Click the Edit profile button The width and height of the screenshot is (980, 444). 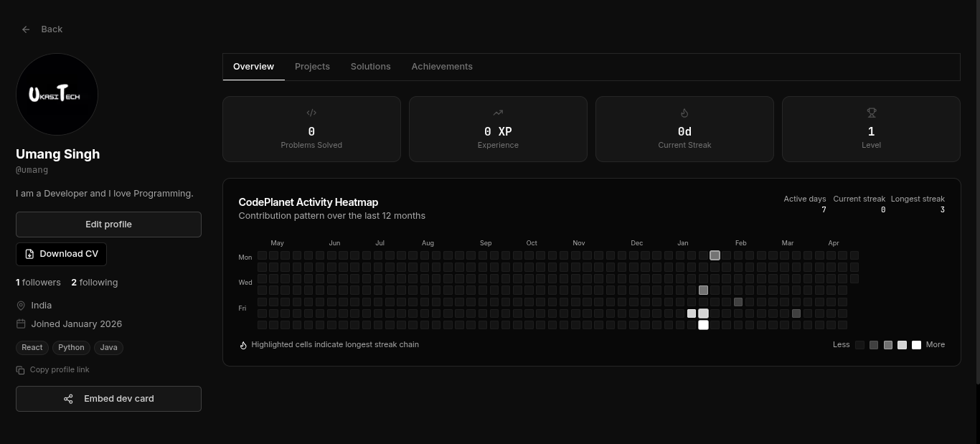[x=108, y=225]
